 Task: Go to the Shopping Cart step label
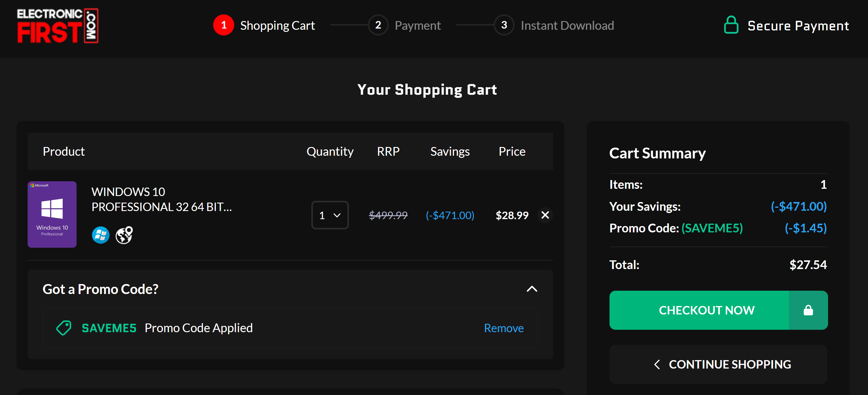point(277,26)
